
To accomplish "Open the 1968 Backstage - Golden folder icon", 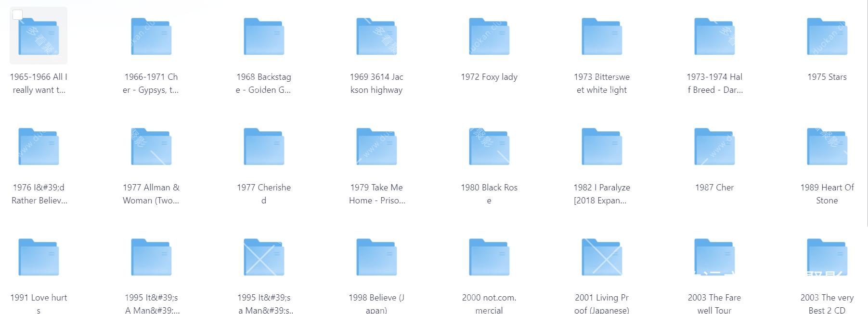I will click(x=264, y=37).
